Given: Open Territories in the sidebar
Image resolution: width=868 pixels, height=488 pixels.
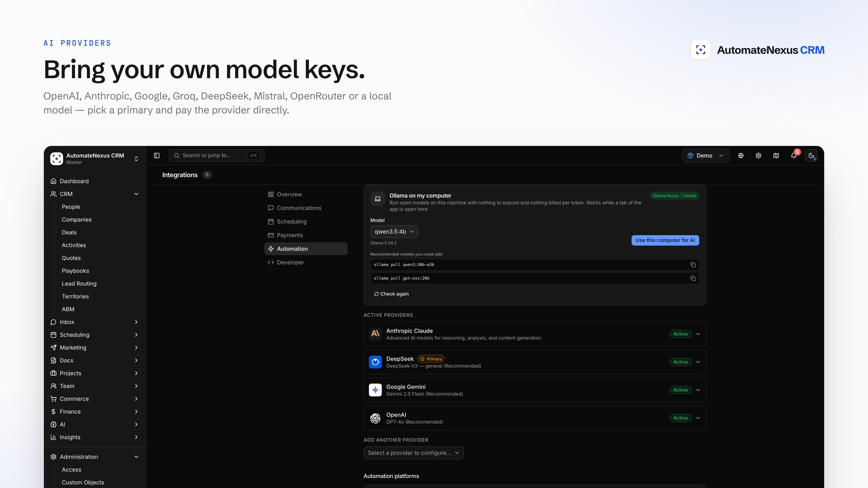Looking at the screenshot, I should pos(75,296).
